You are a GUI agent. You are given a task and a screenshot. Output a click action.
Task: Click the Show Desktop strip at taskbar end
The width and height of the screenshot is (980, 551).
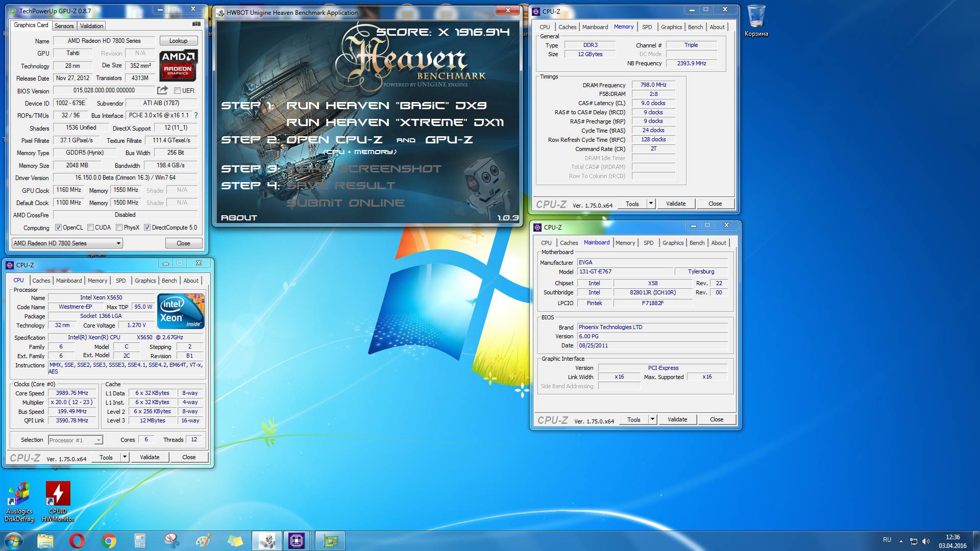point(976,541)
